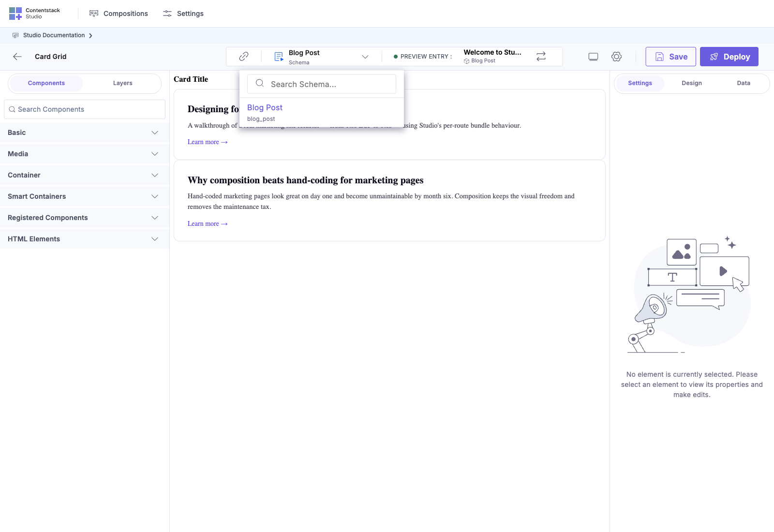Click the desktop viewport icon

[x=593, y=57]
